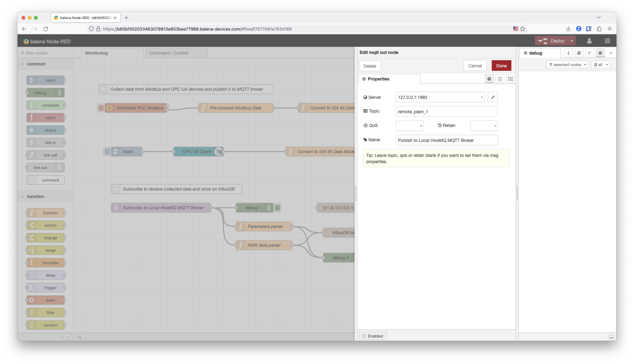Viewport: 634px width, 364px height.
Task: Click Cancel to discard node changes
Action: pyautogui.click(x=475, y=66)
